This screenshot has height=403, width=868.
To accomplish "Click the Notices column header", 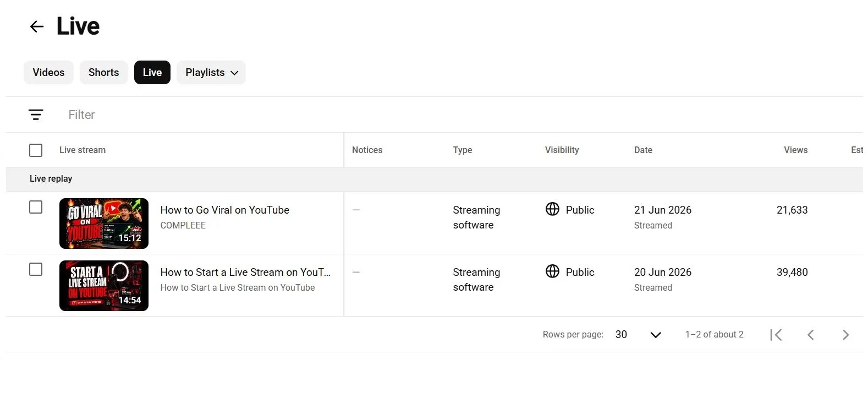I will (367, 150).
